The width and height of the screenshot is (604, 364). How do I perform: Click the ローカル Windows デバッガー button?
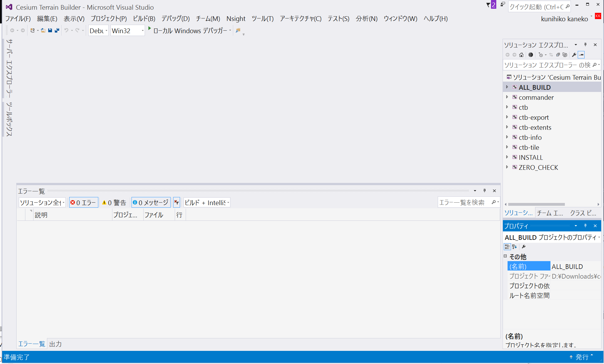tap(190, 31)
